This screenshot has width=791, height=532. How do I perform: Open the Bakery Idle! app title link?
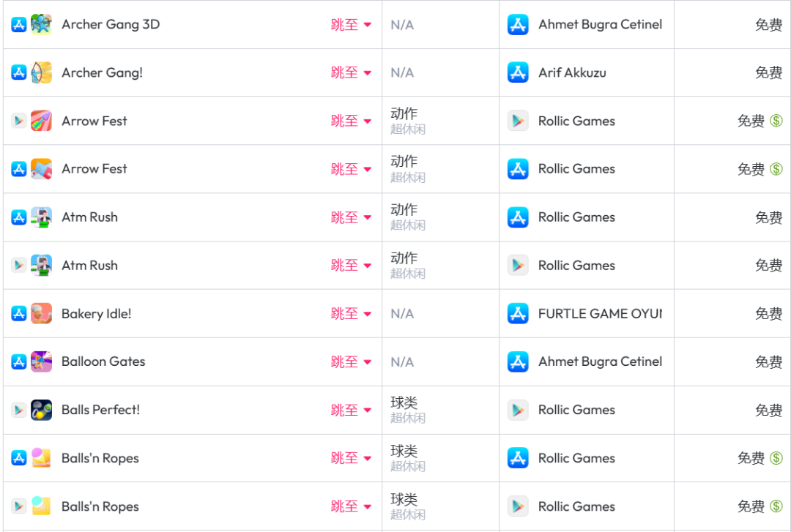(96, 313)
